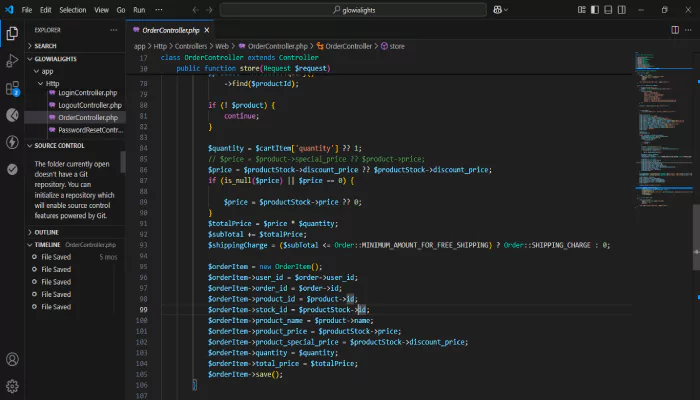The width and height of the screenshot is (700, 400).
Task: Collapse the Http folder
Action: 75,83
